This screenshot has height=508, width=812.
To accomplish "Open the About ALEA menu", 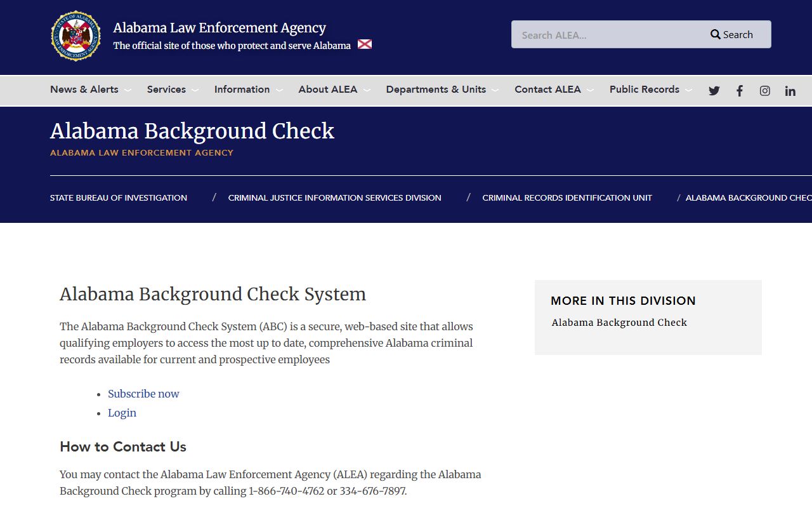I will click(328, 90).
